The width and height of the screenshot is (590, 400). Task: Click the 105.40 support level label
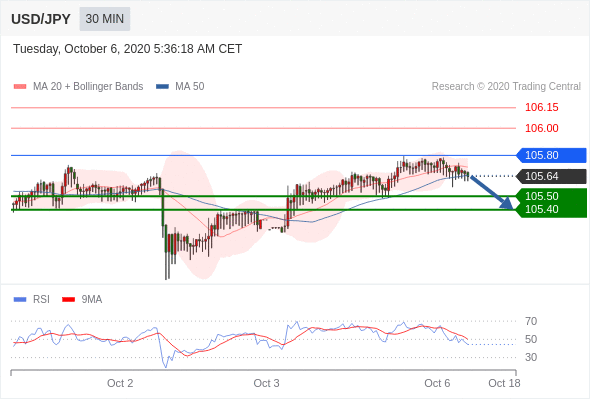[x=541, y=209]
